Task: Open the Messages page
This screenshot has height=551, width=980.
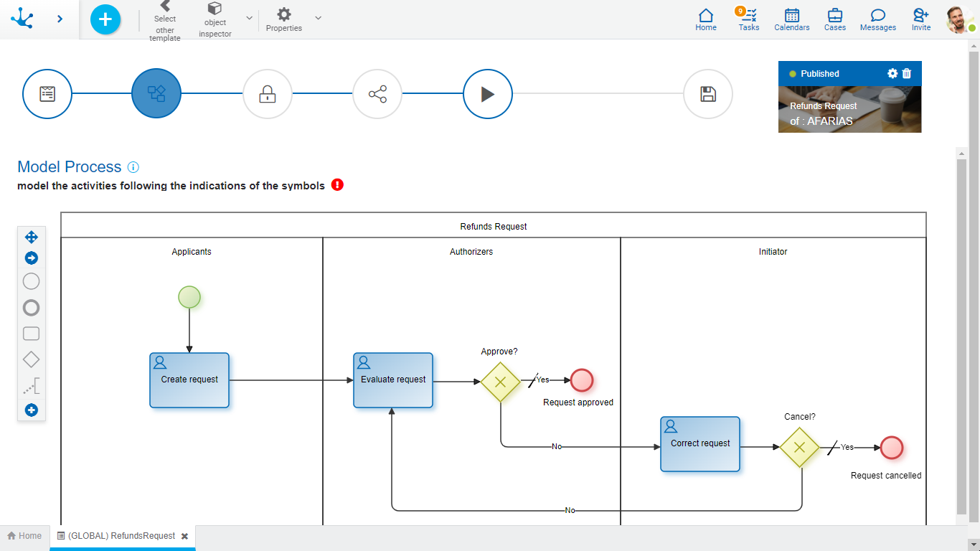Action: click(877, 19)
